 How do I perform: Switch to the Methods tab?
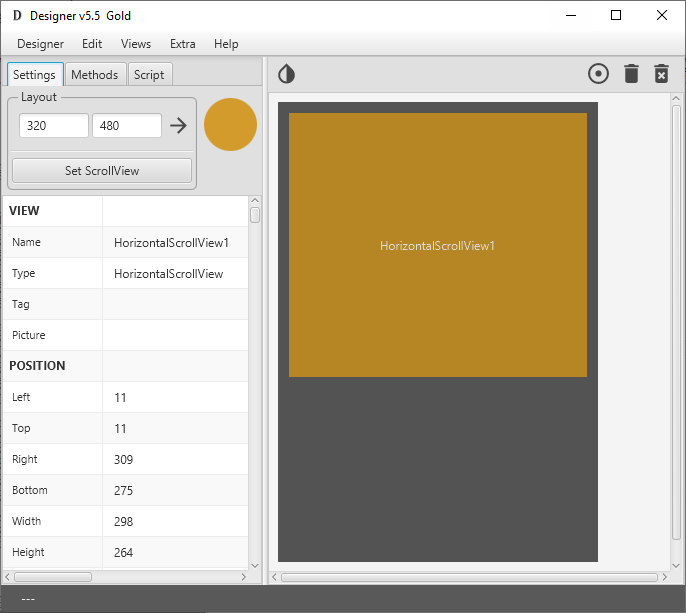(x=95, y=75)
